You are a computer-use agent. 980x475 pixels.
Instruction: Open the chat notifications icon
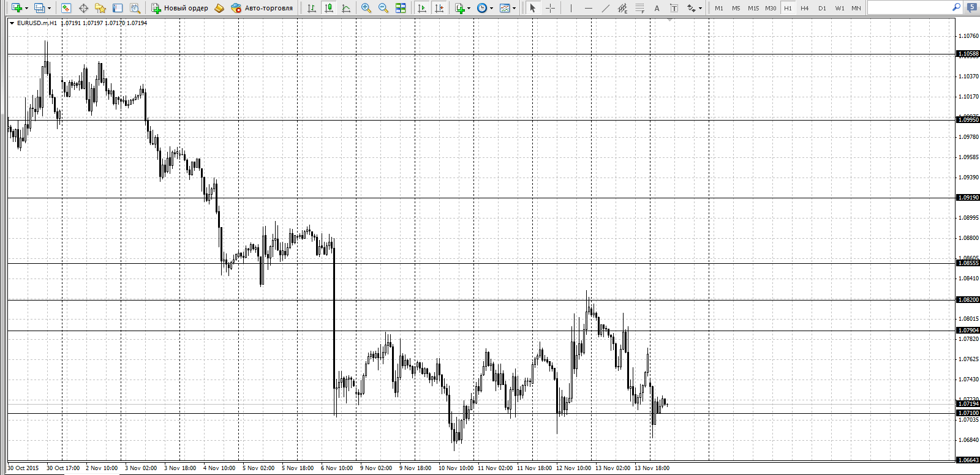(972, 7)
